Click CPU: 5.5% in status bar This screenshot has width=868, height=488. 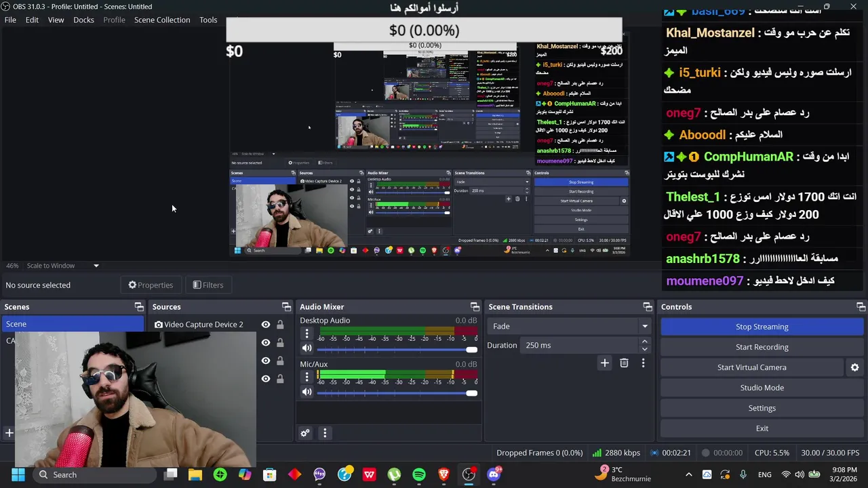(772, 453)
